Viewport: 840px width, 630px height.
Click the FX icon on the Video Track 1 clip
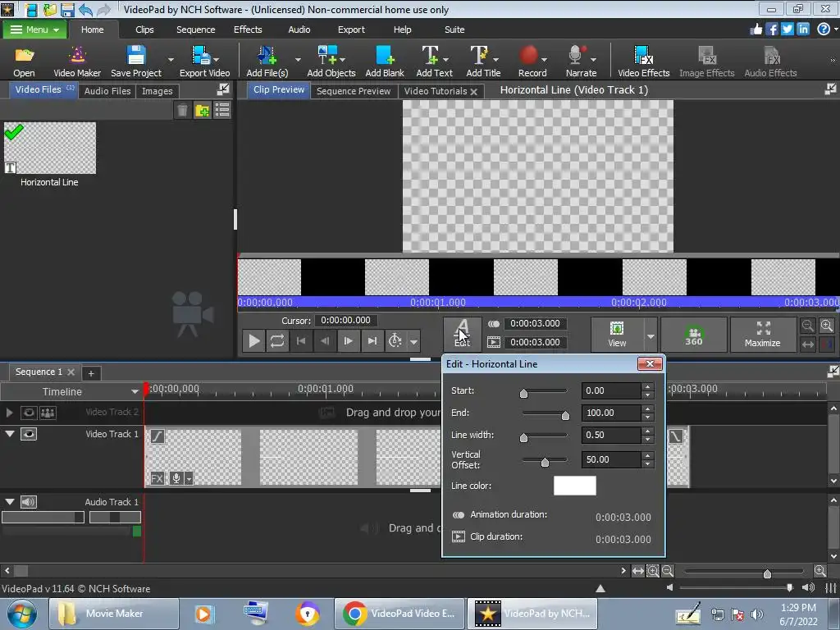[157, 478]
